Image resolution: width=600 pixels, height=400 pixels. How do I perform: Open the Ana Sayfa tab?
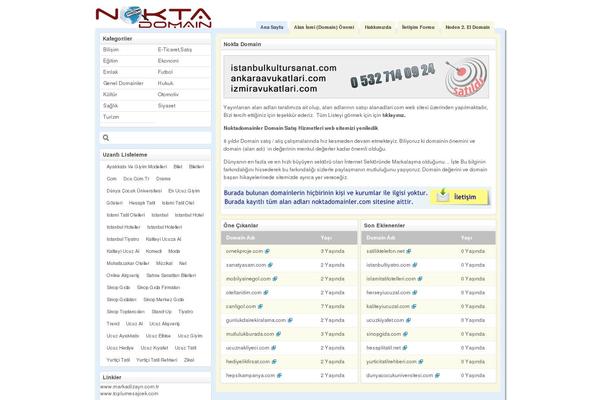(272, 27)
